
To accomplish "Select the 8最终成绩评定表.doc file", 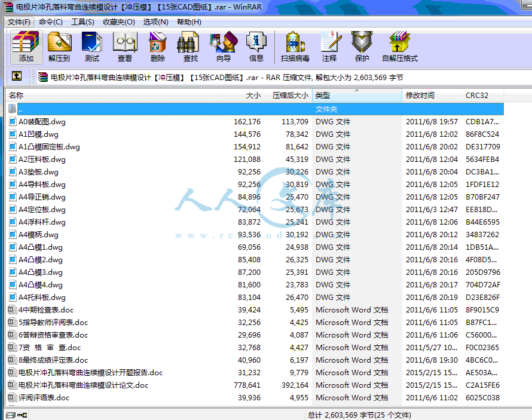I will [x=53, y=360].
